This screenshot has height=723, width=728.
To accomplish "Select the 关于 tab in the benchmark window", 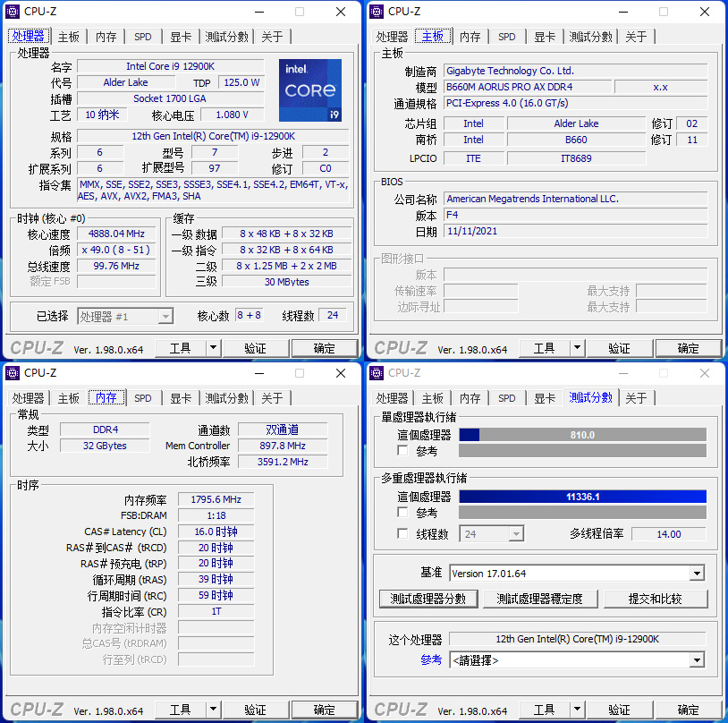I will coord(636,398).
